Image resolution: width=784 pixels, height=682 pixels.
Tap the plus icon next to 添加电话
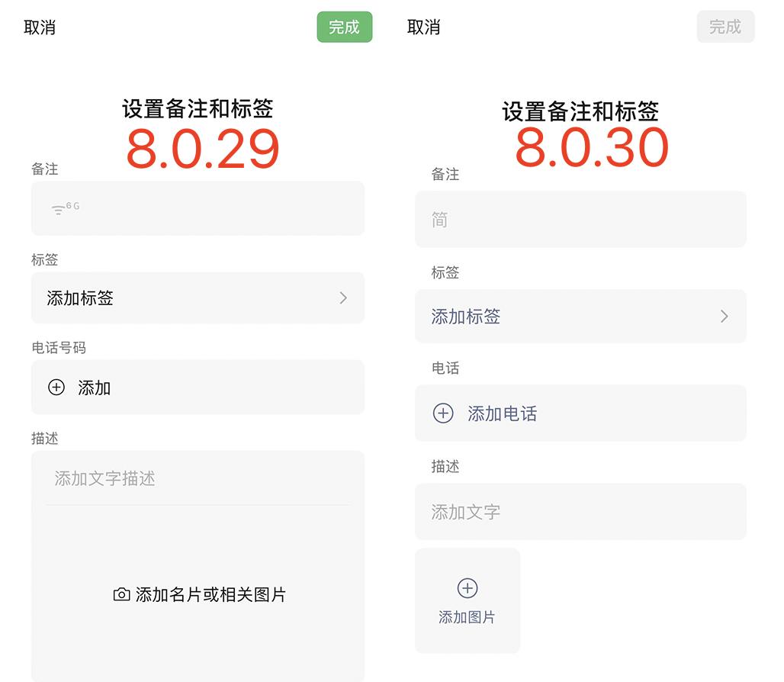(x=443, y=413)
